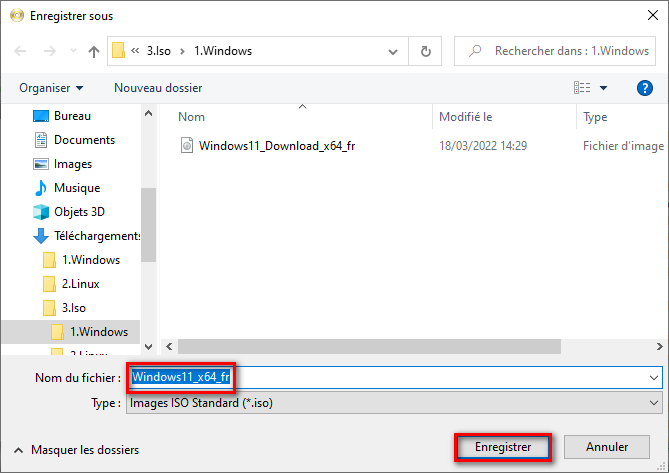Expand the file name history dropdown
This screenshot has height=473, width=669.
pos(654,377)
